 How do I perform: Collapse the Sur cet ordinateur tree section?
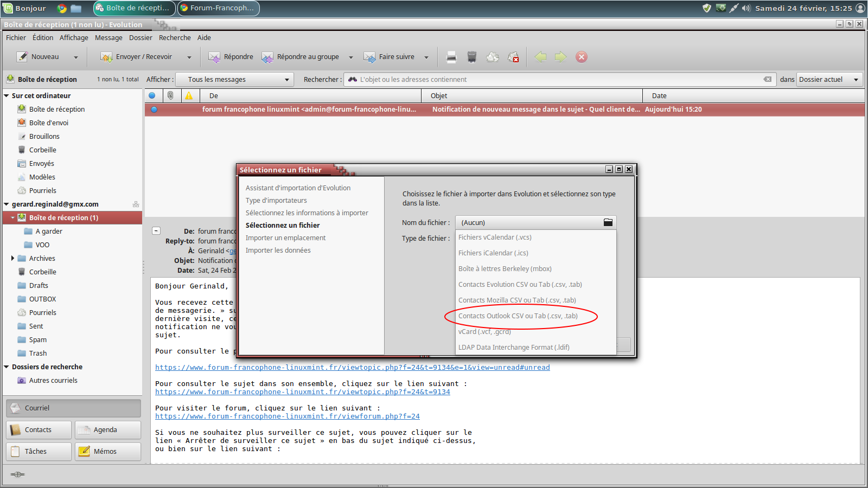click(x=7, y=95)
